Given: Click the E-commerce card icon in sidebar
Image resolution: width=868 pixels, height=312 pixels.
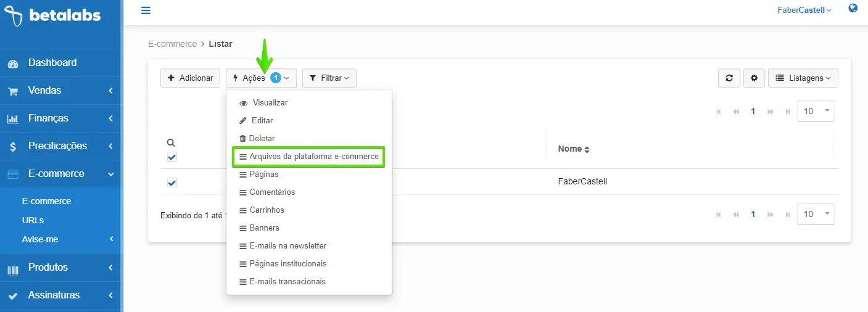Looking at the screenshot, I should pos(13,174).
